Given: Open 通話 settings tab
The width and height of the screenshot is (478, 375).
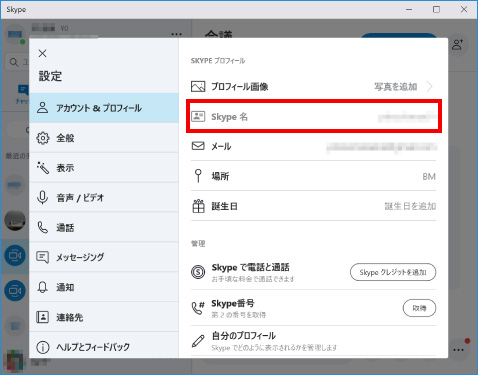Looking at the screenshot, I should coord(104,227).
